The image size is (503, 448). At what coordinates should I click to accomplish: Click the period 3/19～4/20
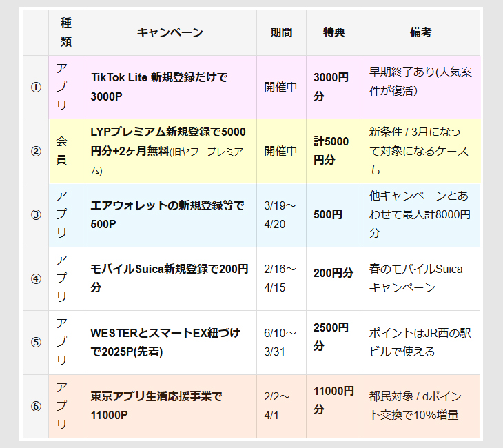280,214
